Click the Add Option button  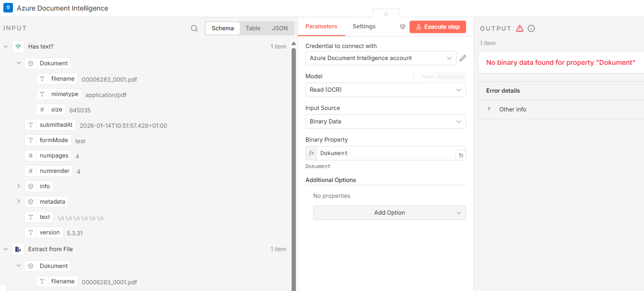pos(389,213)
